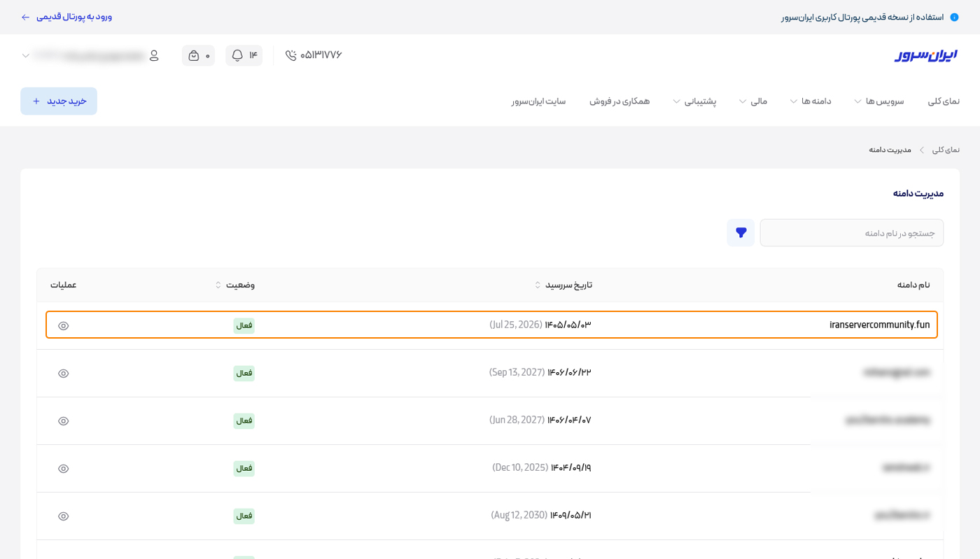
Task: Click the خرید جدید button
Action: 59,101
